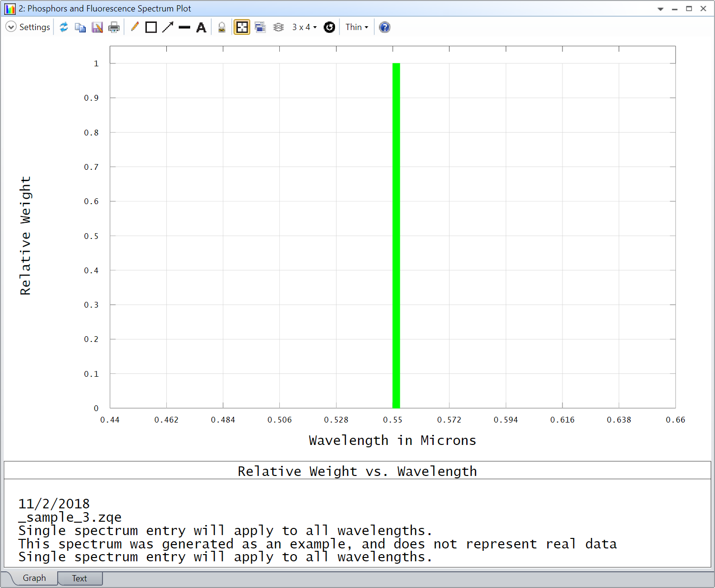The height and width of the screenshot is (588, 715).
Task: Click the green spectrum bar at 0.55
Action: point(396,236)
